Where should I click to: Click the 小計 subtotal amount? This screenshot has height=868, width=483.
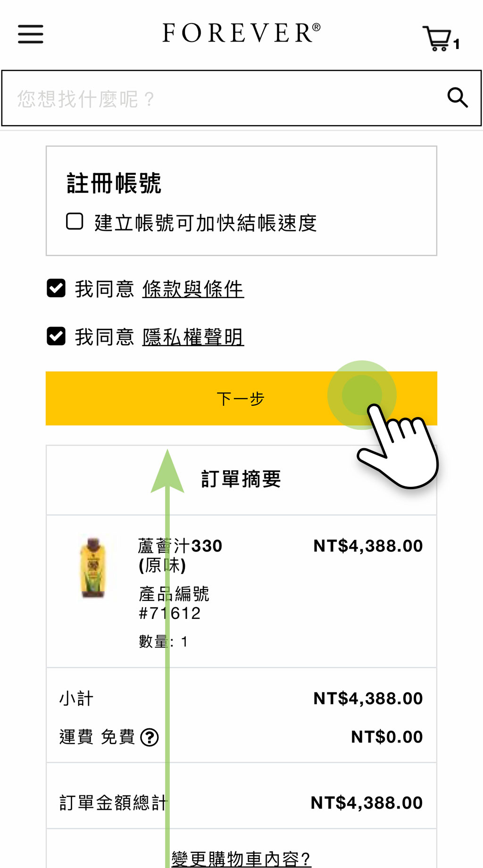368,698
